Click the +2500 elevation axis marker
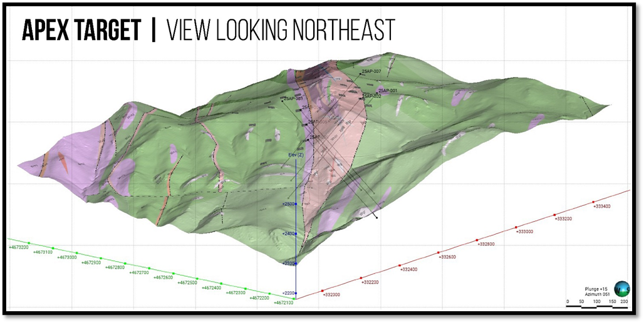This screenshot has width=644, height=323. (x=288, y=204)
